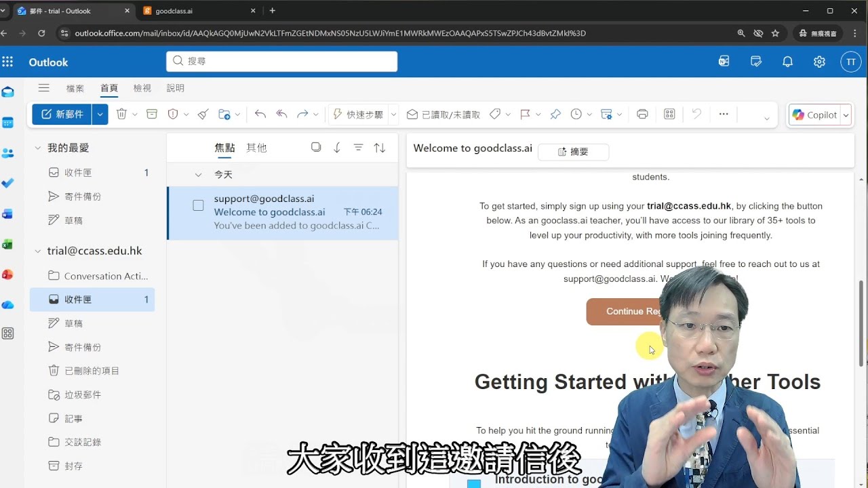Click the Pin icon in toolbar
Image resolution: width=868 pixels, height=488 pixels.
click(555, 115)
